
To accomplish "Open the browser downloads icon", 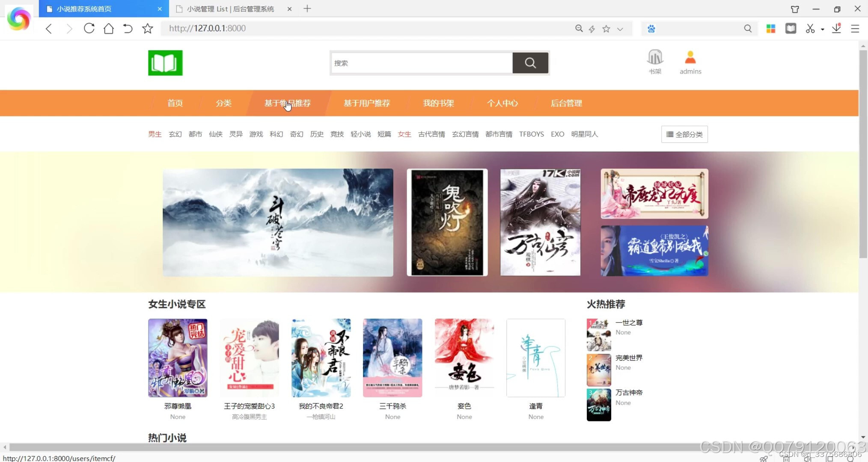I will pos(836,29).
